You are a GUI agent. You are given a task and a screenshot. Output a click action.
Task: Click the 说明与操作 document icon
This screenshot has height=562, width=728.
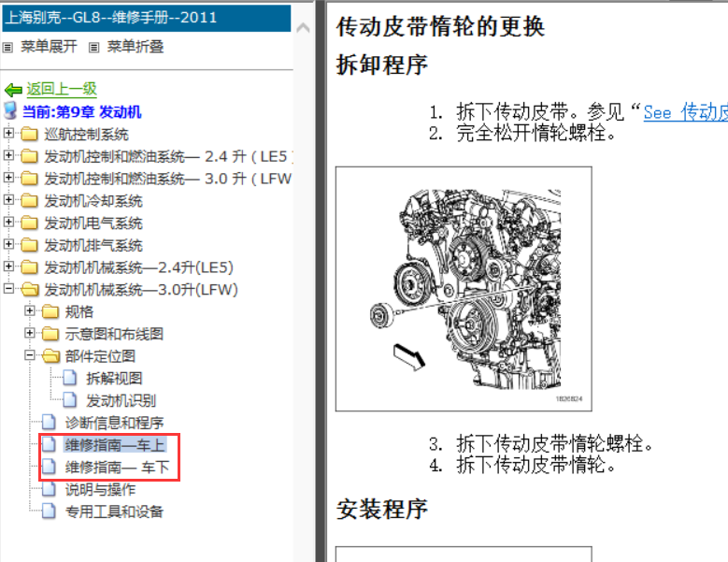point(49,489)
